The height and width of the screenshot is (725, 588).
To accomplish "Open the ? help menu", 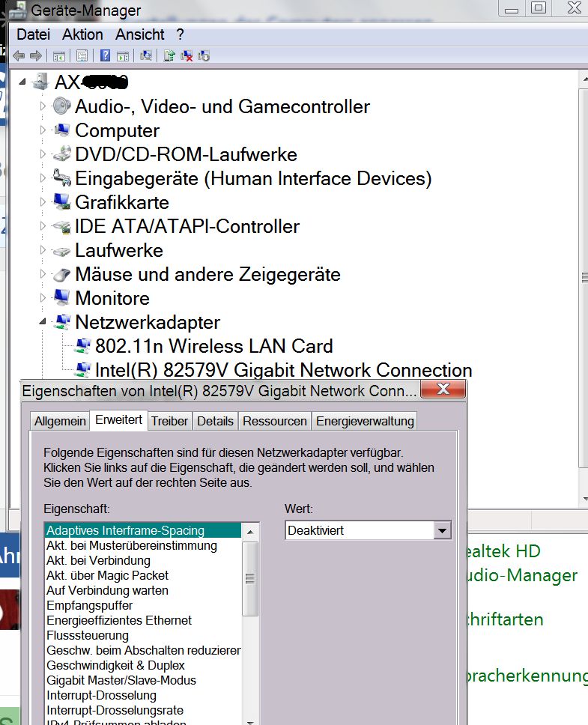I will 180,34.
